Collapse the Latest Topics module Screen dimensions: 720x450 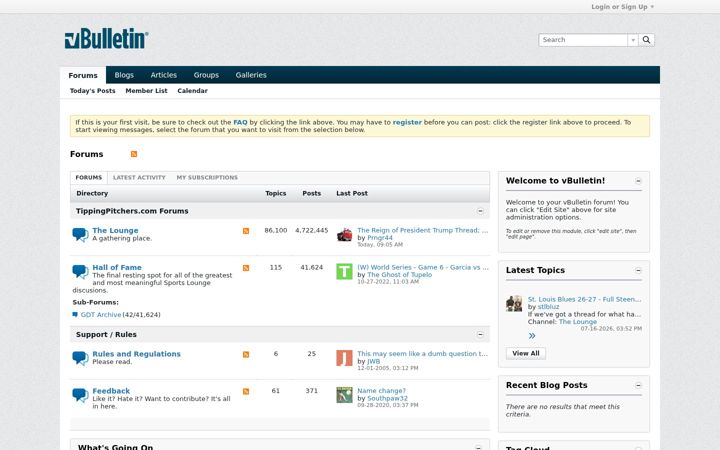[638, 270]
